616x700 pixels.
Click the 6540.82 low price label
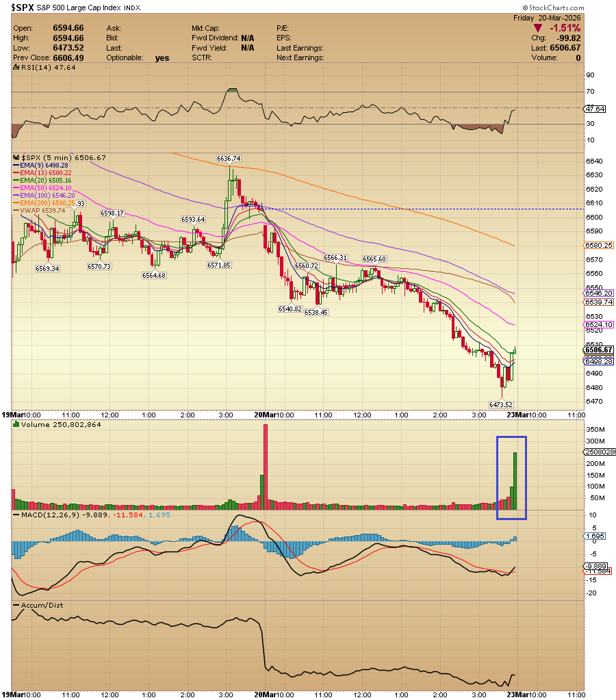click(x=290, y=309)
